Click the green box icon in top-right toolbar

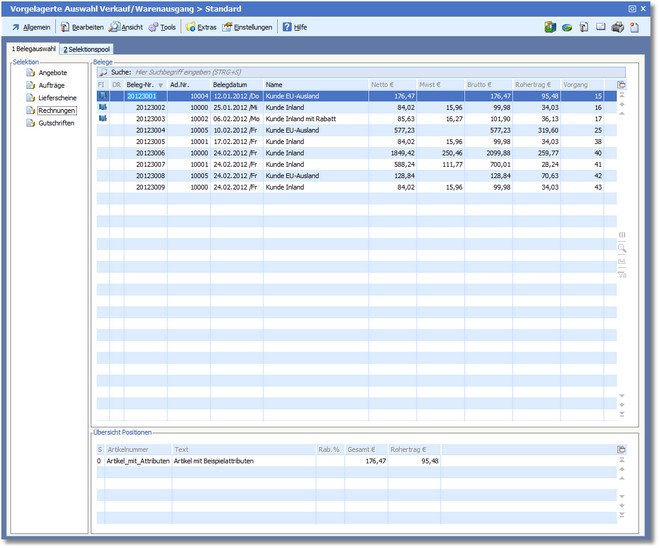pos(550,27)
